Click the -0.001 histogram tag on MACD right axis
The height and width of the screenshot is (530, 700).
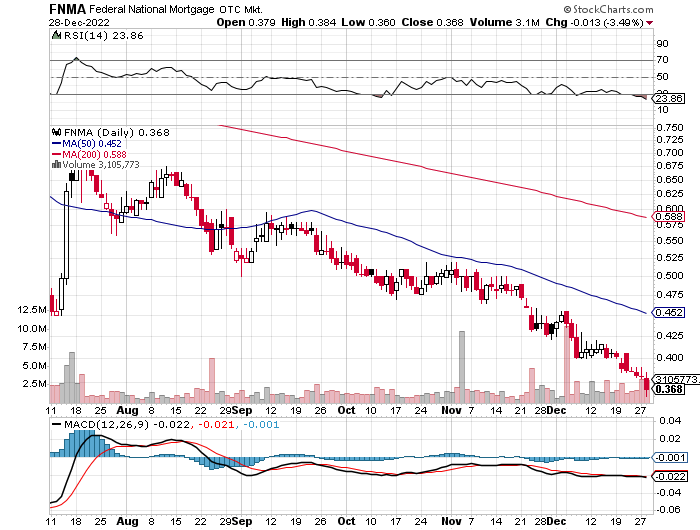click(669, 457)
